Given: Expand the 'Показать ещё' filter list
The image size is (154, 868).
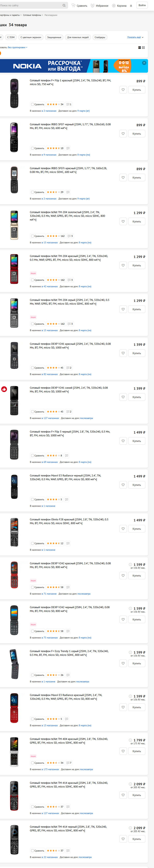Looking at the screenshot, I should tap(135, 37).
